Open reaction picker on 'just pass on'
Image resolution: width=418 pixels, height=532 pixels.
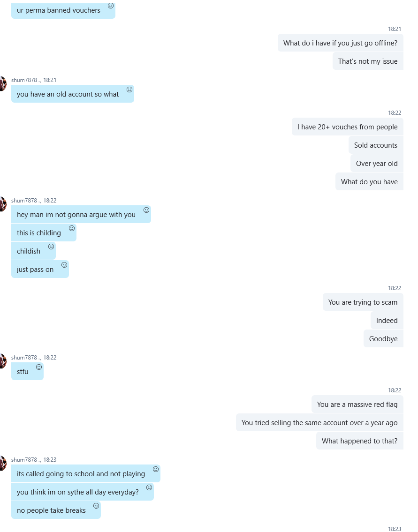point(64,265)
